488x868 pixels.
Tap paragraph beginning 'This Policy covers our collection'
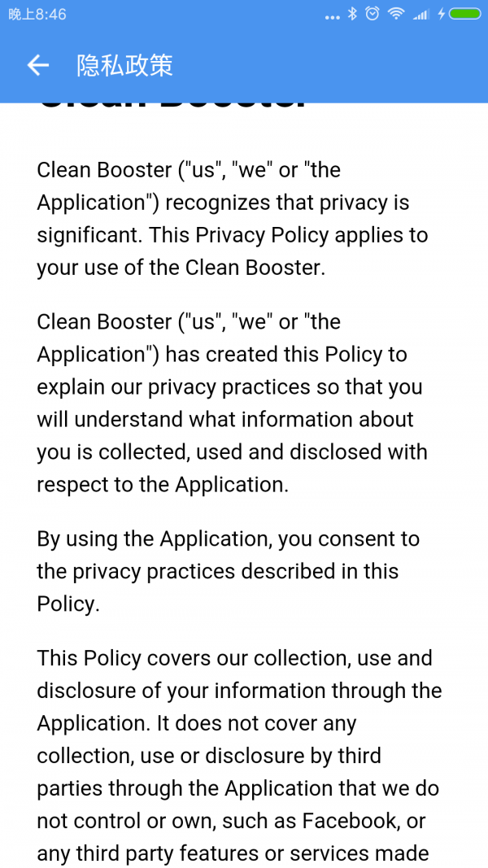coord(239,756)
